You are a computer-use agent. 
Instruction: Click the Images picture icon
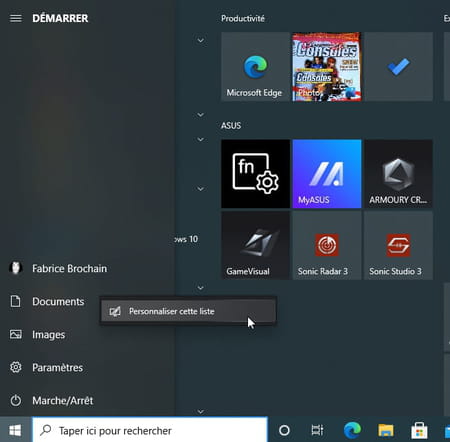tap(15, 334)
